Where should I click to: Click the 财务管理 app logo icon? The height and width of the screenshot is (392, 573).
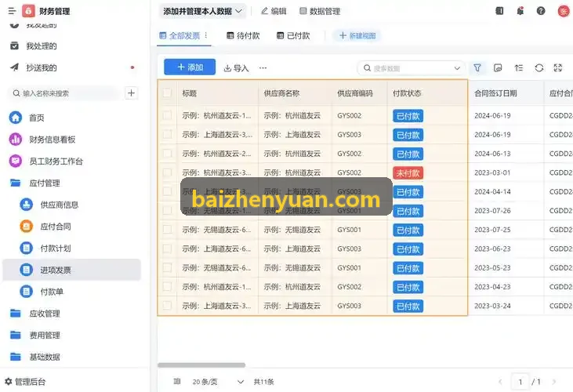coord(28,11)
